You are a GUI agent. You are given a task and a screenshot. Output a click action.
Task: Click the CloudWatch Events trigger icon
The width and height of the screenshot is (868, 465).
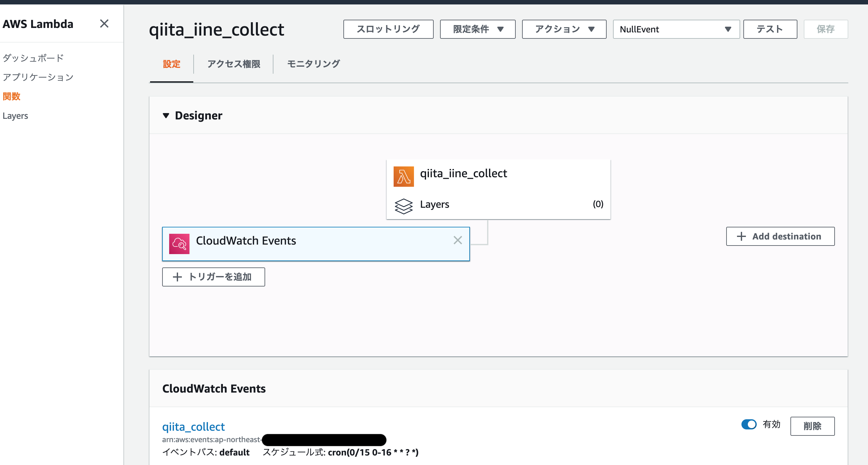tap(179, 243)
